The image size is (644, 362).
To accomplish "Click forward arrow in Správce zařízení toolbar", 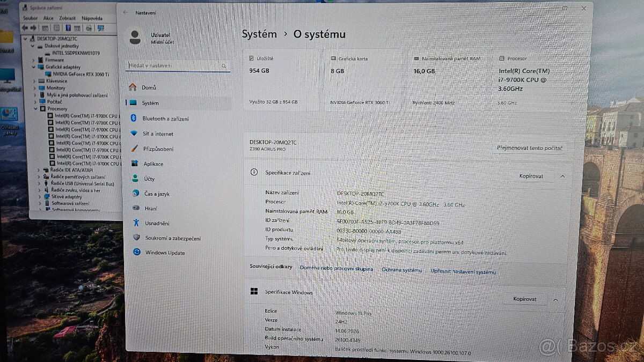I will click(33, 28).
